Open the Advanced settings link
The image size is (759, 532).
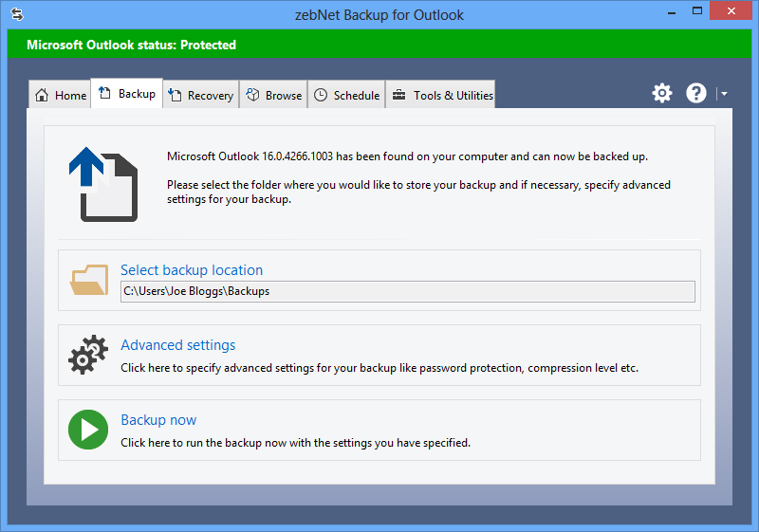tap(178, 345)
